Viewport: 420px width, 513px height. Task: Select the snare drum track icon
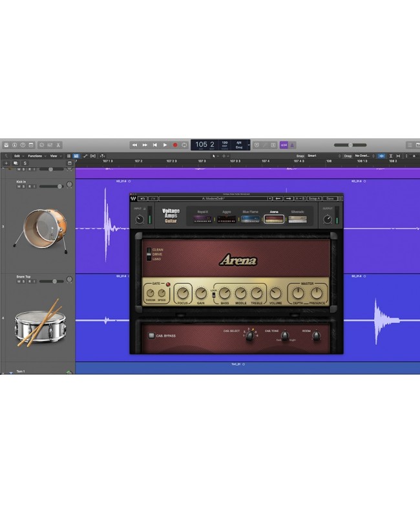pos(40,324)
